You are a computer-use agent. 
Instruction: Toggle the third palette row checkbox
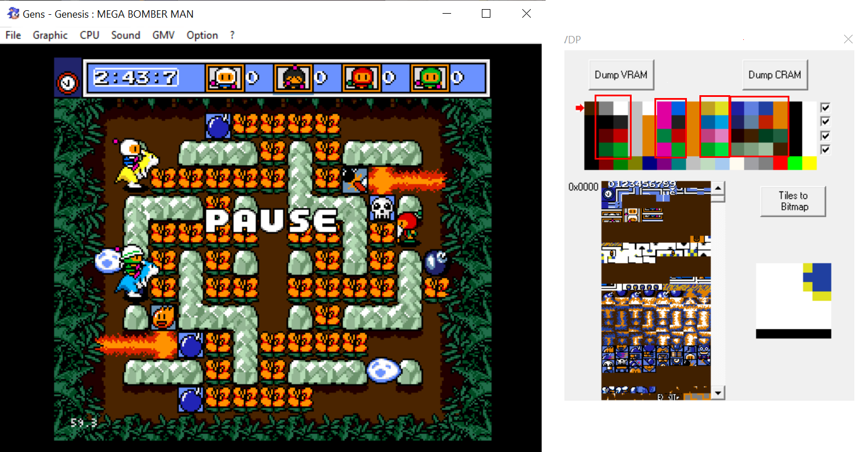[x=825, y=136]
